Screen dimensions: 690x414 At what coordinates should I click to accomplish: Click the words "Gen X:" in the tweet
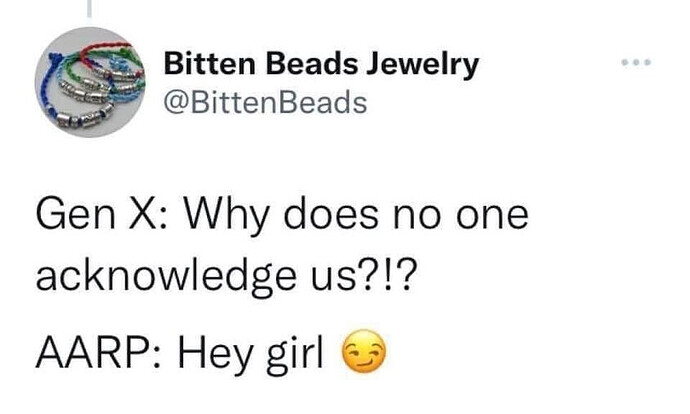tap(101, 216)
